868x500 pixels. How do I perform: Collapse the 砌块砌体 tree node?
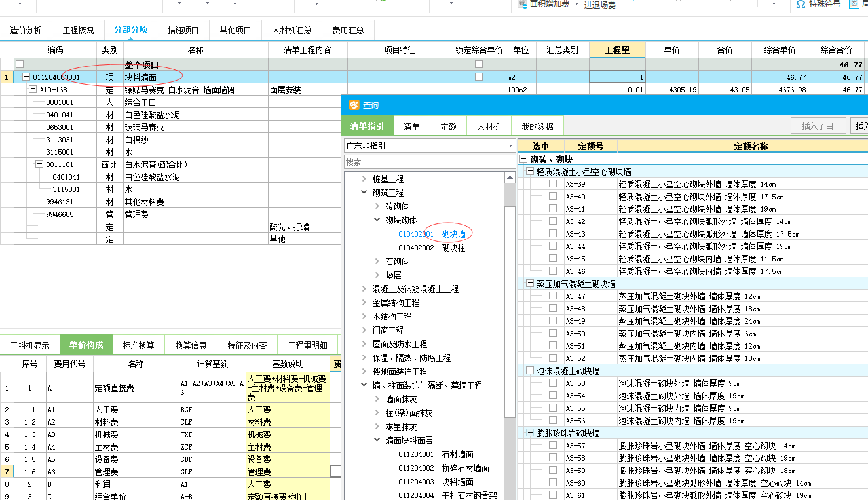point(377,220)
